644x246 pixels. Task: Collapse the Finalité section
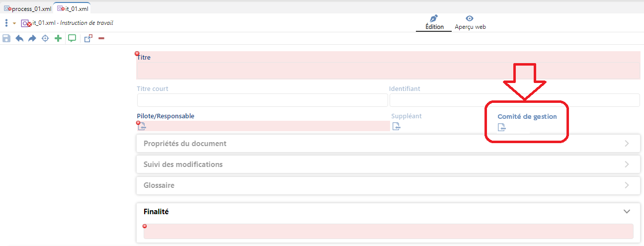tap(627, 212)
